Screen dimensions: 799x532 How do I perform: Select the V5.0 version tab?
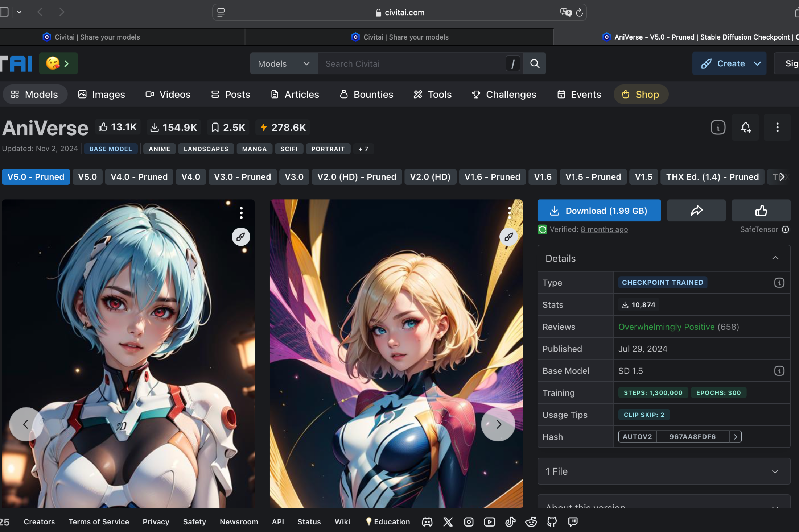click(x=87, y=177)
